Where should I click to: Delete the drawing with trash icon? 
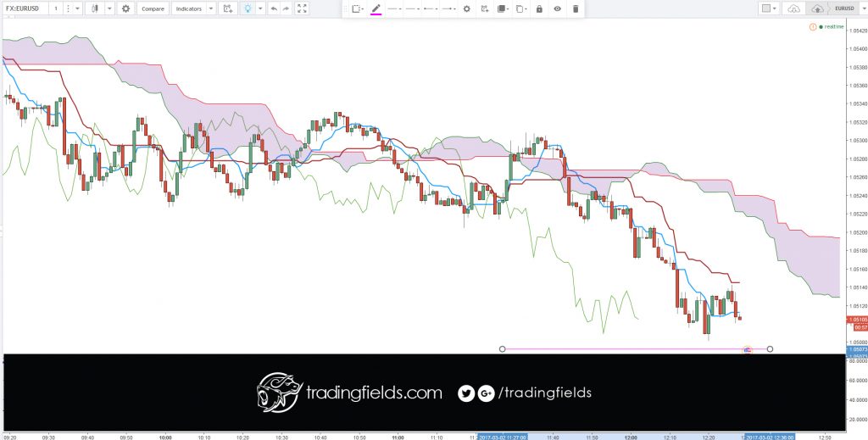576,8
